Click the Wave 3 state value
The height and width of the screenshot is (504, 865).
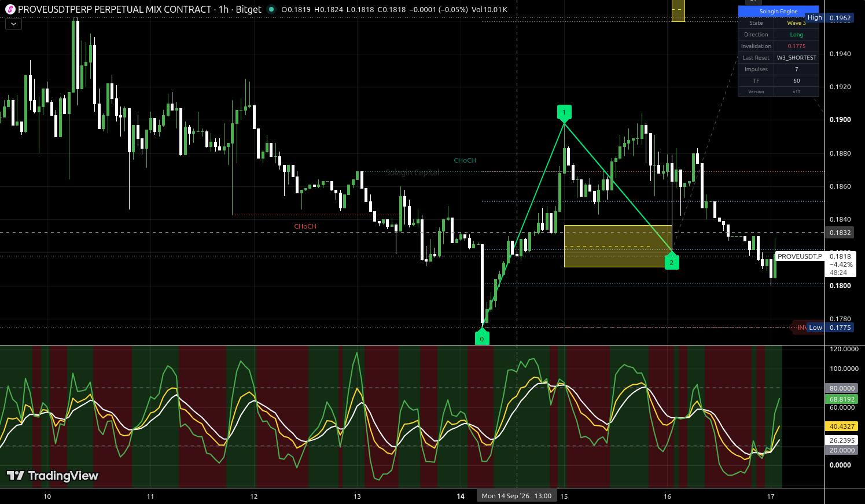[x=796, y=23]
